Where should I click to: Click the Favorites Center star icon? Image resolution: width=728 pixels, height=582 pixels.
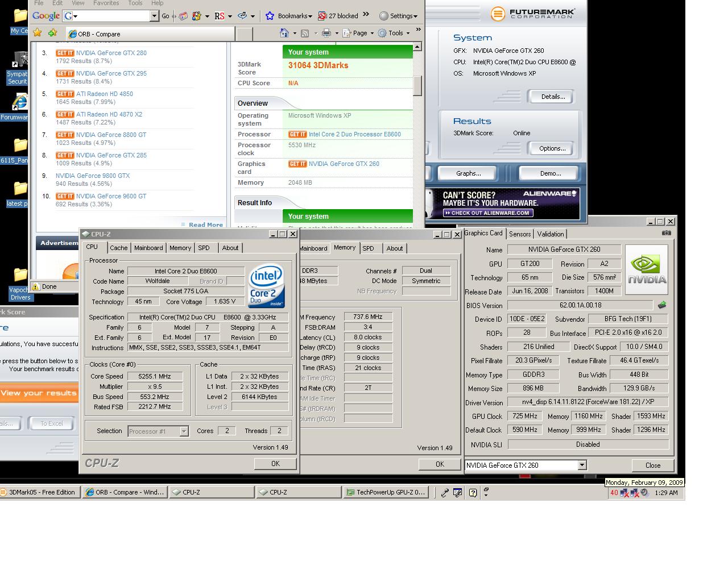(x=38, y=33)
